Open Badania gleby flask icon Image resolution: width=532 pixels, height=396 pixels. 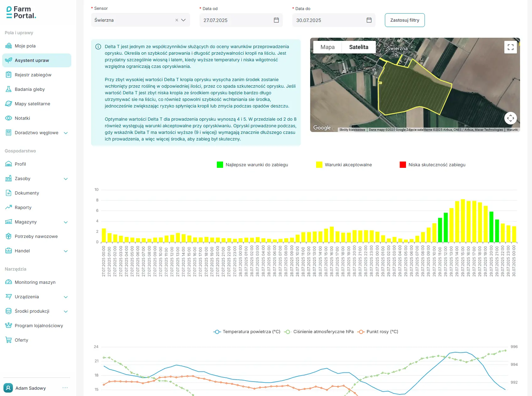[x=8, y=89]
